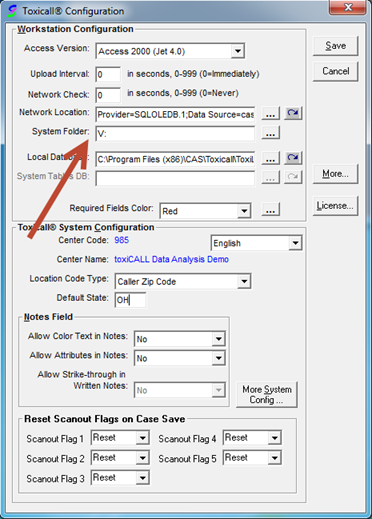
Task: Save the Toxicall configuration
Action: tap(335, 46)
